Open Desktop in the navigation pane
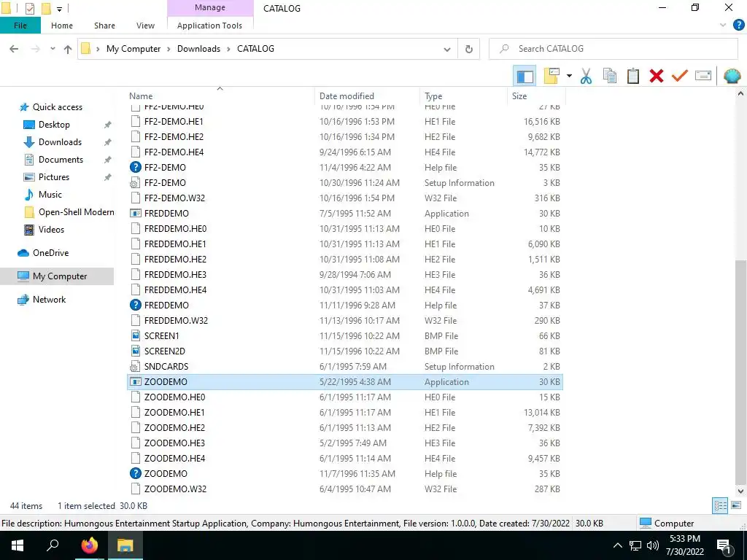This screenshot has width=747, height=560. pyautogui.click(x=54, y=125)
